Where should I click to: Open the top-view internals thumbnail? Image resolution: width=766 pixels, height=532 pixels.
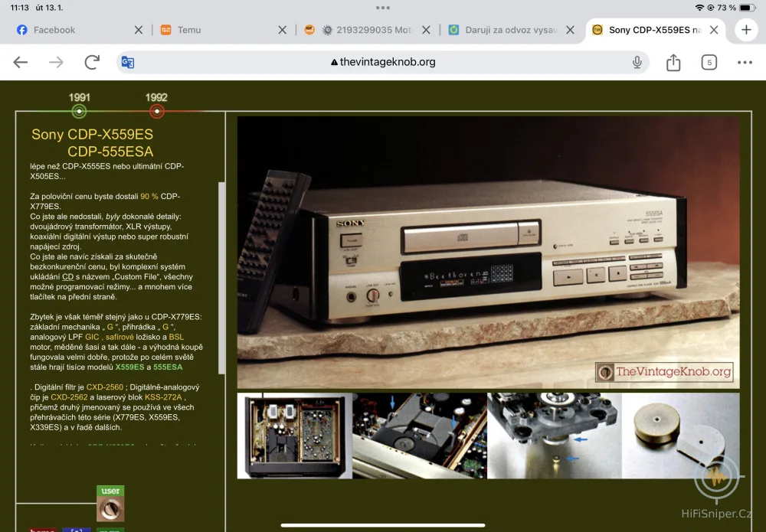point(295,436)
